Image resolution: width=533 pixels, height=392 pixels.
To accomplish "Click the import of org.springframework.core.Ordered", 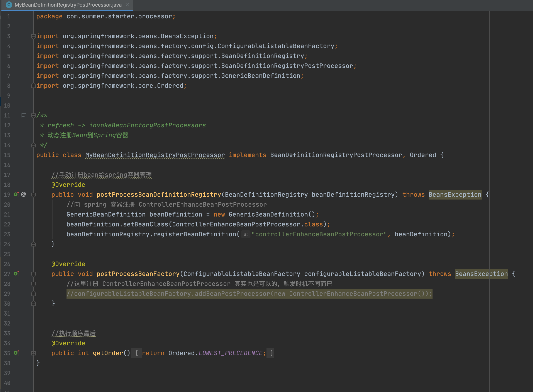I will pos(112,86).
